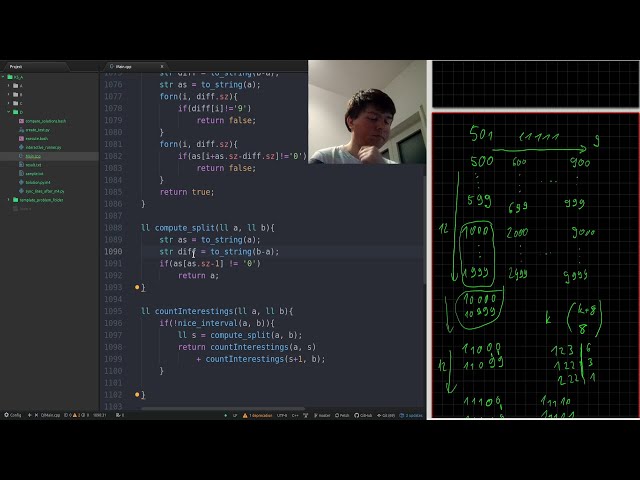Click bash icon beside execute.bash
640x480 pixels.
21,139
